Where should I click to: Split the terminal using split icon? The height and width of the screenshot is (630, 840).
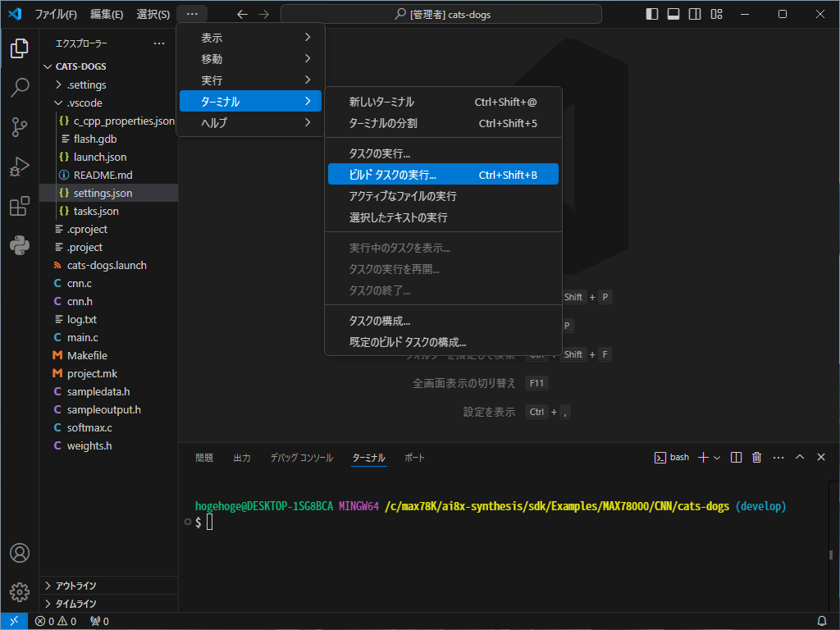[737, 457]
